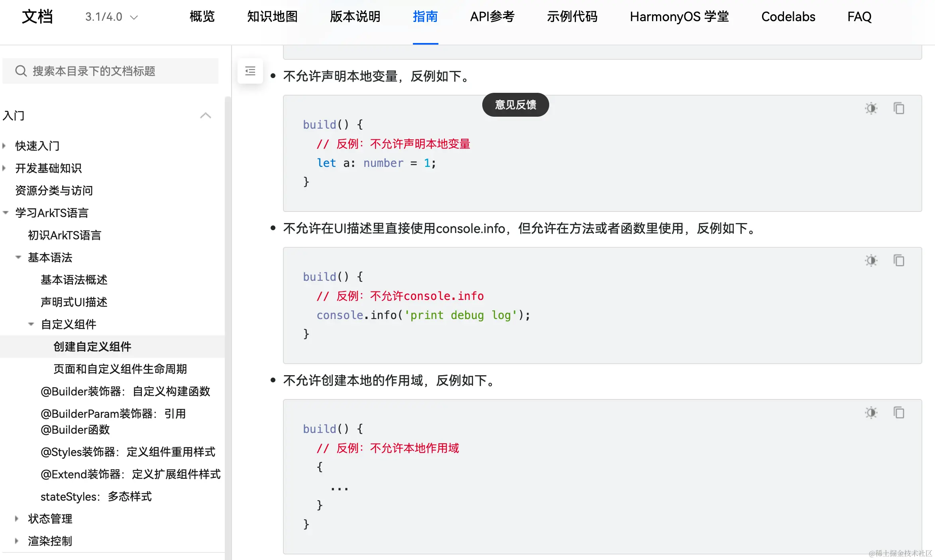This screenshot has height=560, width=935.
Task: Collapse the sidebar table of contents
Action: click(250, 71)
